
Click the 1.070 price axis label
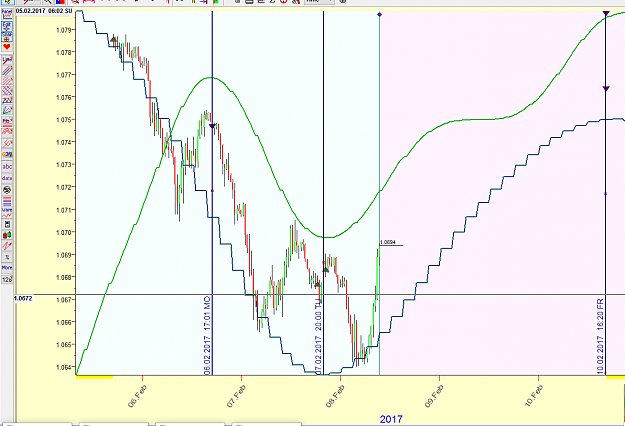click(64, 232)
